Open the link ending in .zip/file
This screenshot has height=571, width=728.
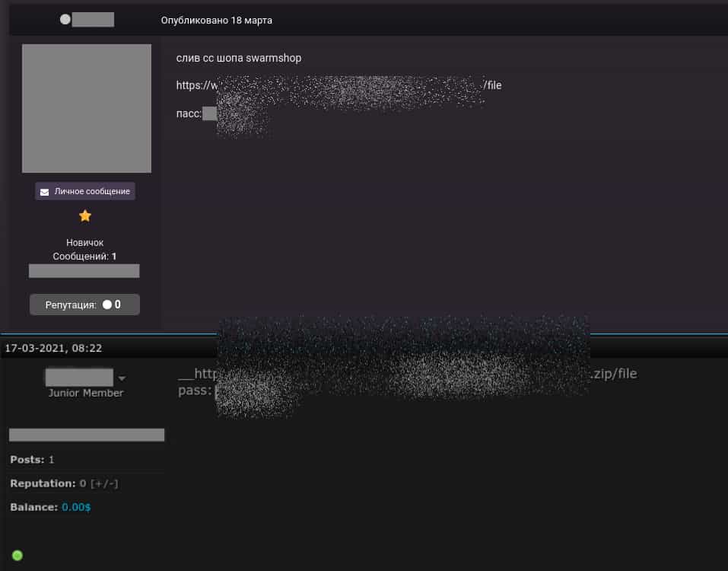pos(408,374)
